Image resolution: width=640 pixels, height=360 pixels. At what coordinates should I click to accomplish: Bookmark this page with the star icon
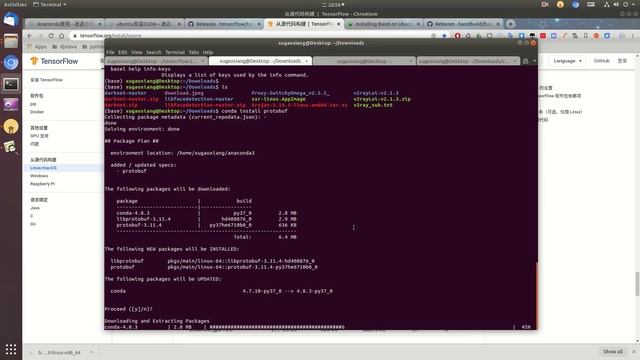click(444, 36)
